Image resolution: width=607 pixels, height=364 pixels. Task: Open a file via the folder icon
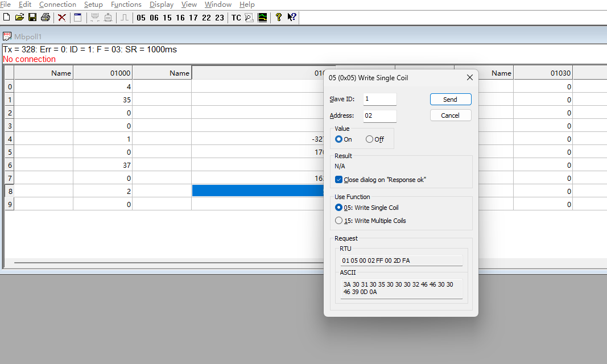[19, 18]
